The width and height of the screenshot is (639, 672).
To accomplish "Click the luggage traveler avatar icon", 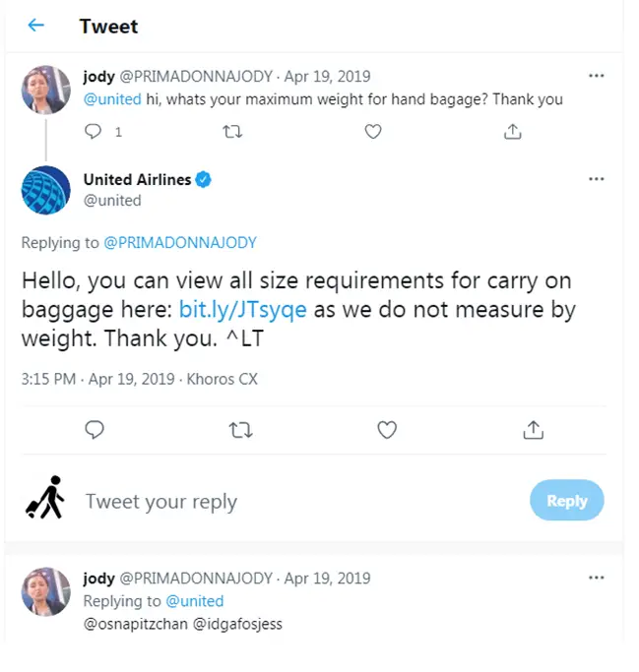I will [45, 498].
